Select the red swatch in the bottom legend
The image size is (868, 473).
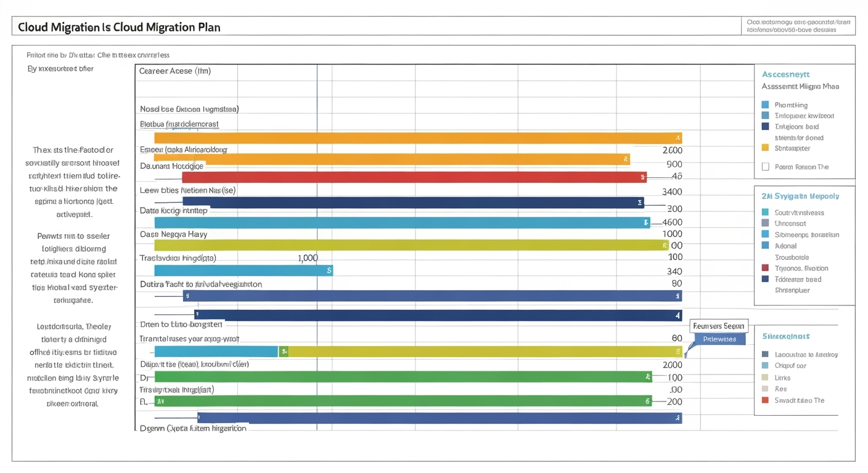766,400
